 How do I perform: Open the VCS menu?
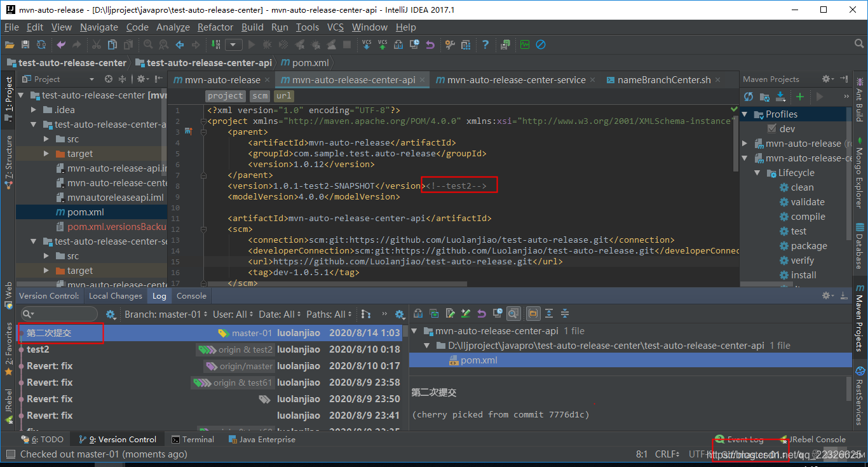pos(336,27)
